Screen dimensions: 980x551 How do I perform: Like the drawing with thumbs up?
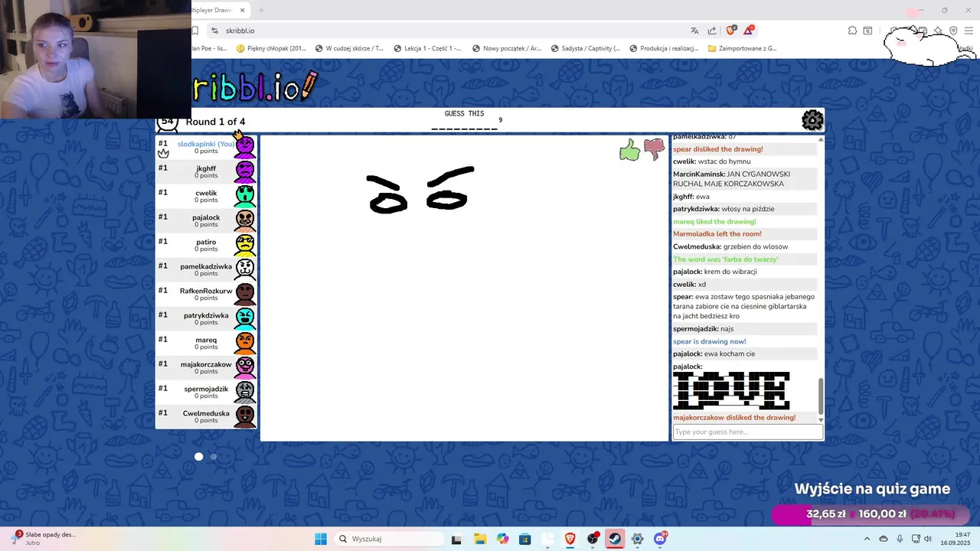pos(629,150)
